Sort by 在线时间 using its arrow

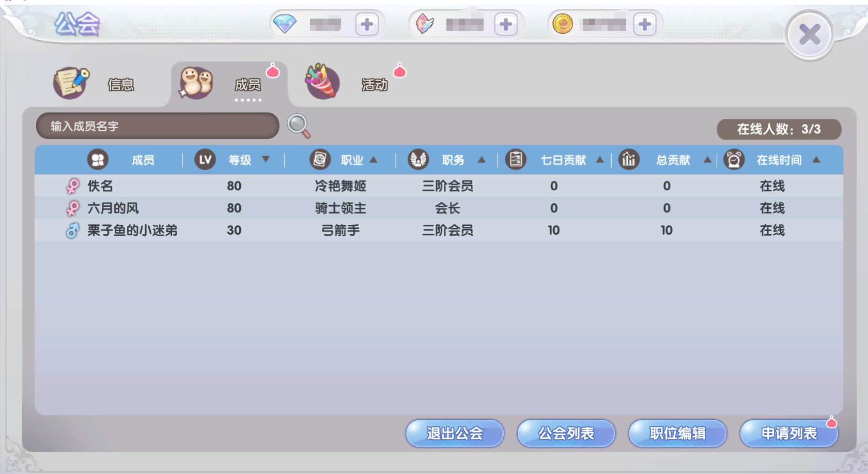coord(816,160)
